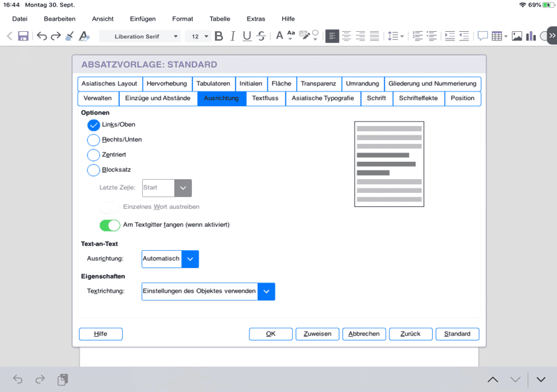Open the Einfügen menu
Viewport: 557px width, 392px height.
tap(143, 19)
